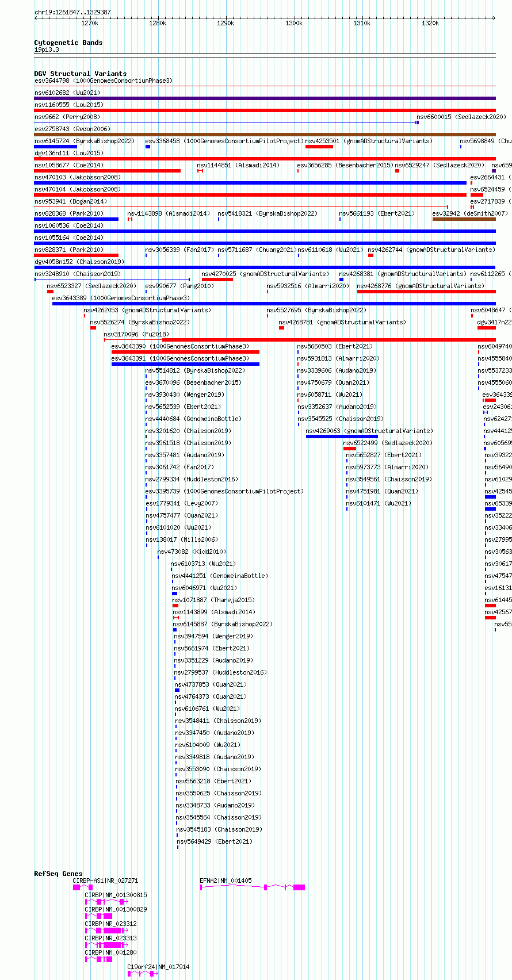Click gene label CIRBP|NM_001280

(110, 952)
